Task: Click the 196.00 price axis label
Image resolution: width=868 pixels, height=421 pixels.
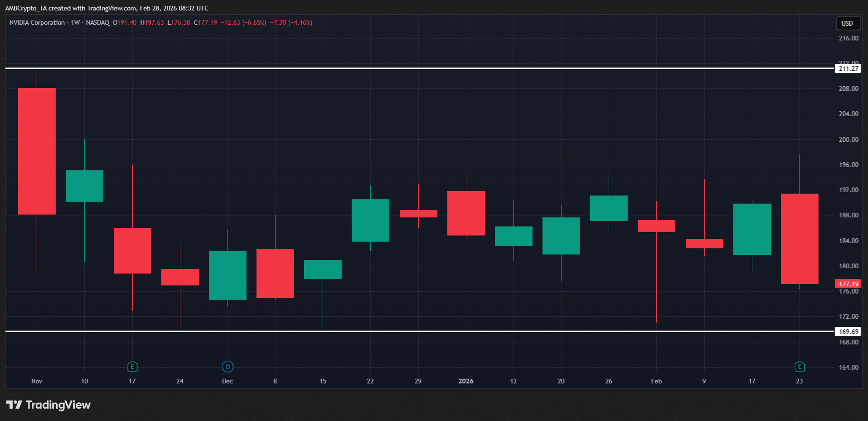Action: (x=848, y=165)
